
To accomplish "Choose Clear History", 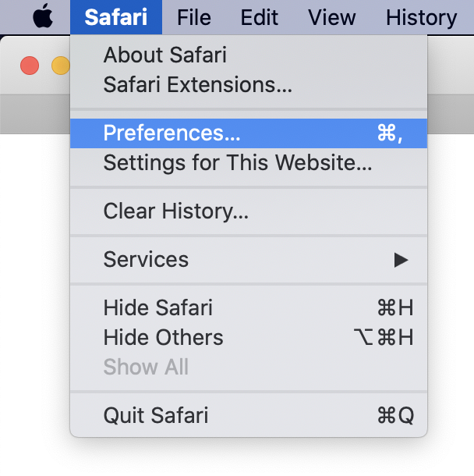I will click(175, 211).
